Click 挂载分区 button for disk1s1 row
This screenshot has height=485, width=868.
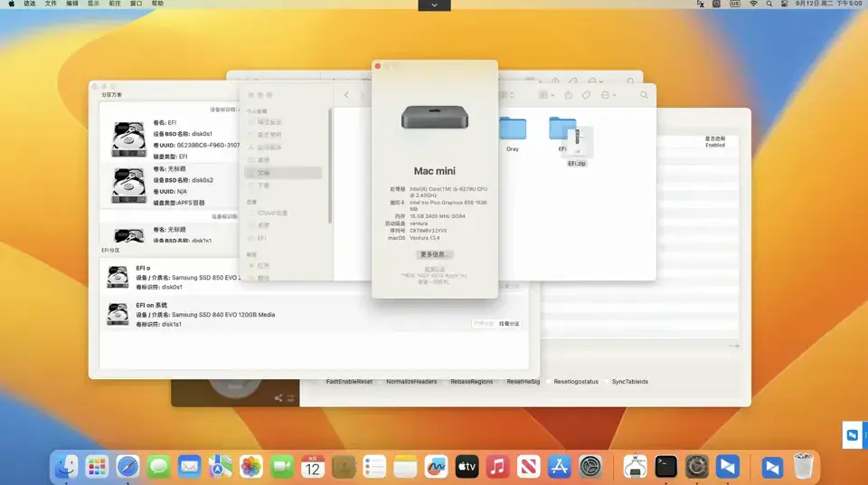point(509,324)
